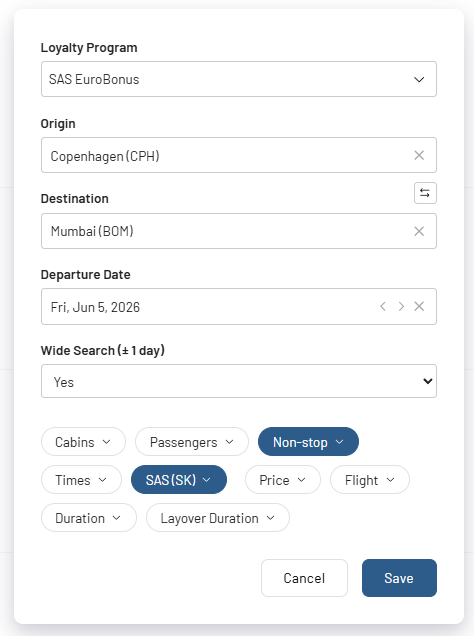Expand the Duration filter
This screenshot has height=636, width=474.
[88, 518]
